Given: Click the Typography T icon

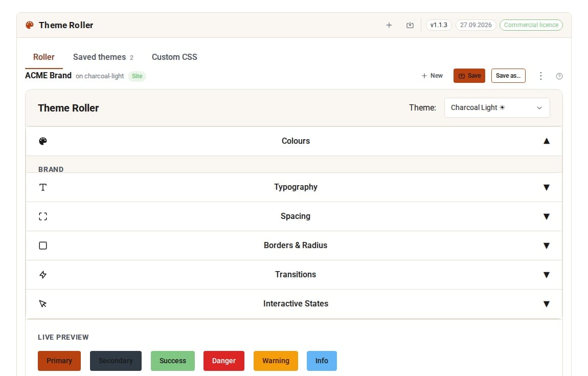Looking at the screenshot, I should click(43, 187).
